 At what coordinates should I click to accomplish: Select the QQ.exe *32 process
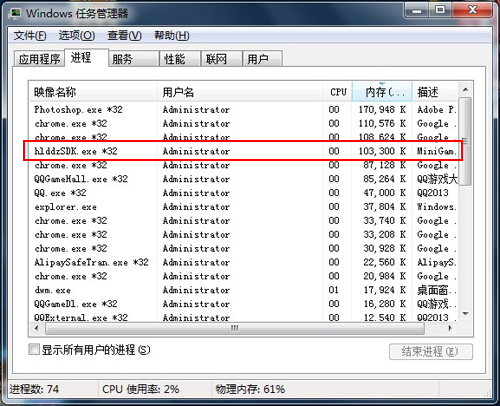243,193
